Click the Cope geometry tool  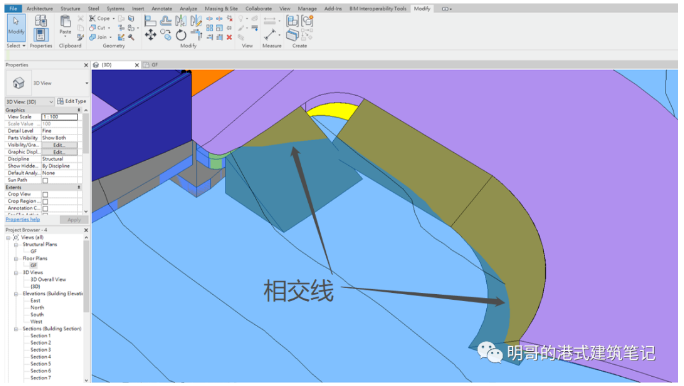tap(101, 18)
